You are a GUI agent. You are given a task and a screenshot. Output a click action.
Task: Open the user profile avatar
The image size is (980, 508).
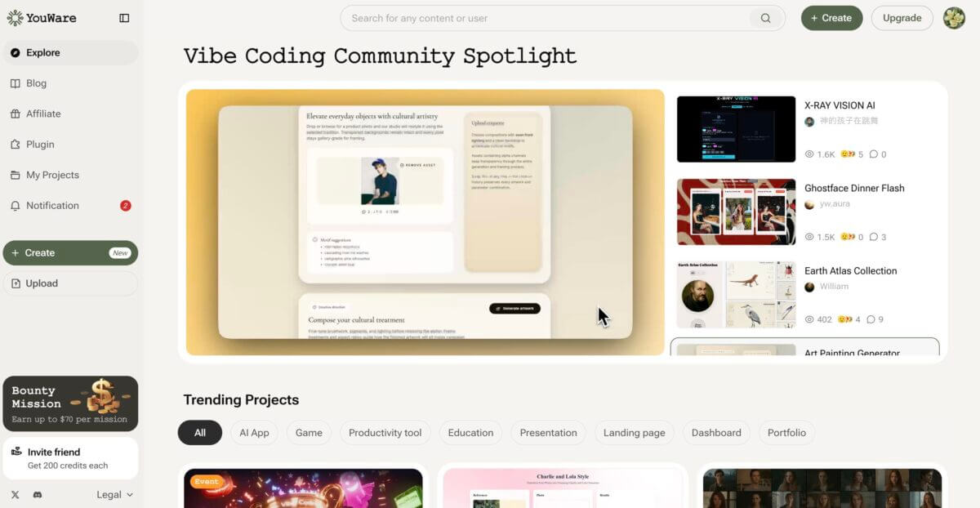954,18
